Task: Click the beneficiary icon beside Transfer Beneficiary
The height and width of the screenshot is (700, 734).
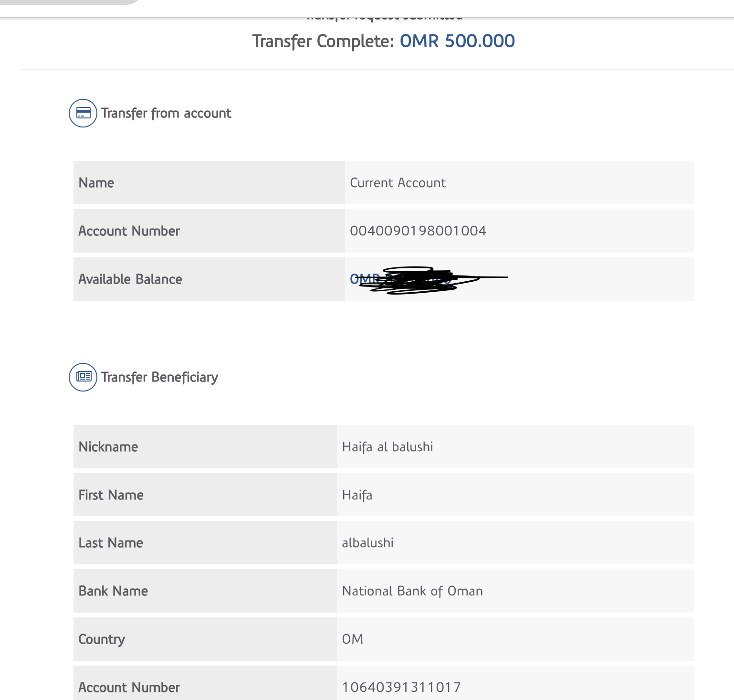Action: click(x=83, y=377)
